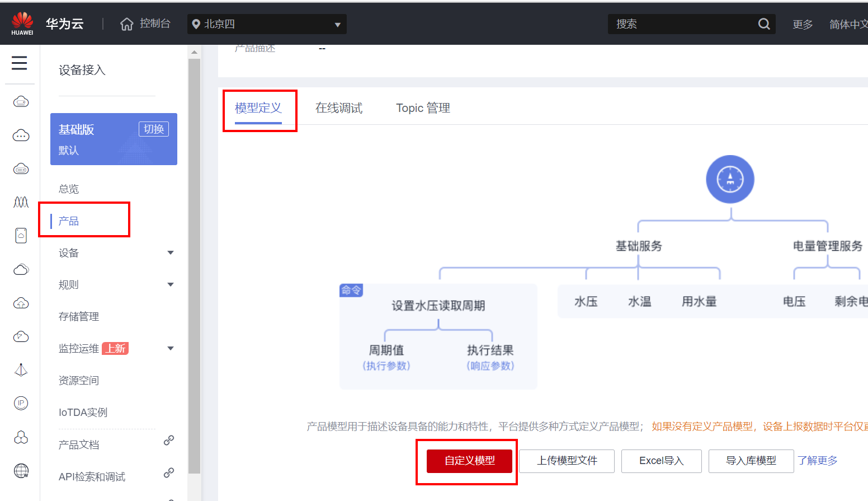Expand the 设备 submenu
The image size is (868, 501).
tap(171, 253)
